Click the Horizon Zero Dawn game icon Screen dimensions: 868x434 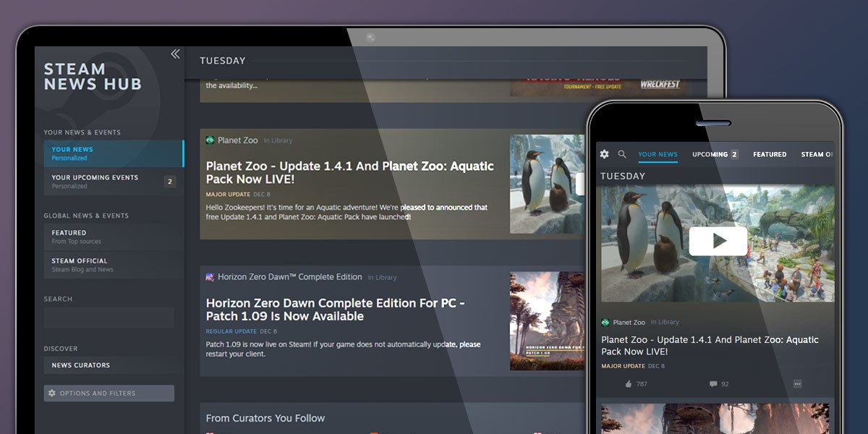click(x=209, y=277)
